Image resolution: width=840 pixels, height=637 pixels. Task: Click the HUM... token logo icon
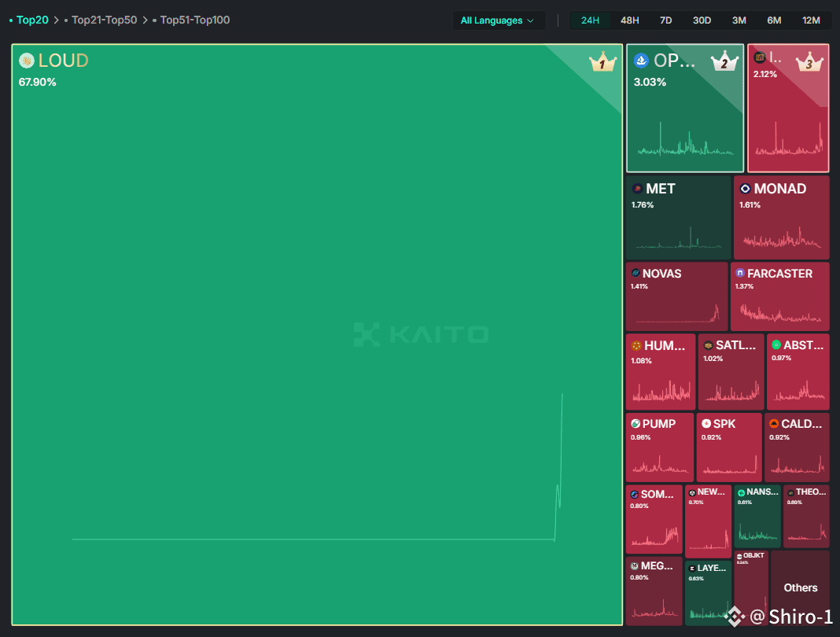pyautogui.click(x=636, y=345)
